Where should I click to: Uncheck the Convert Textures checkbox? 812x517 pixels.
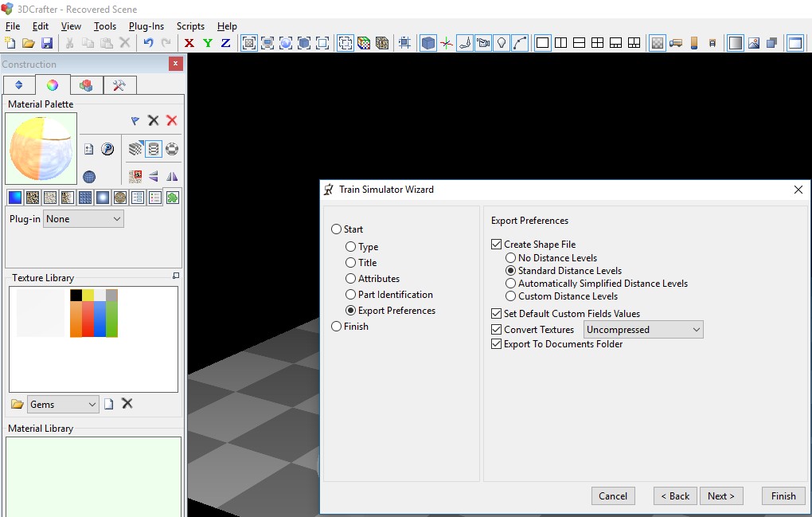496,330
